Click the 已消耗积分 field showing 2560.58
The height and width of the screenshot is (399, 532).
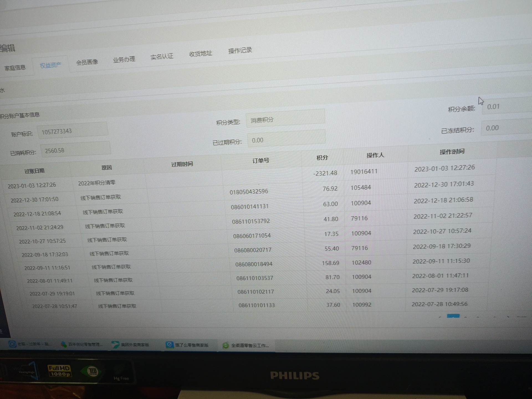point(75,150)
